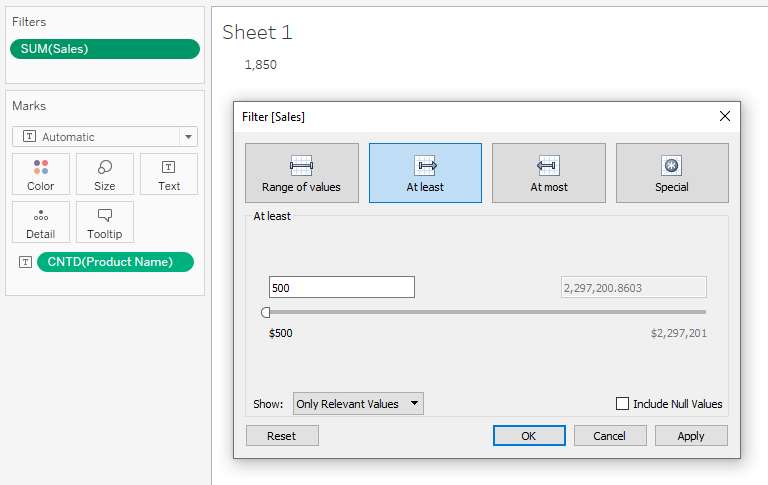Open the Size marks card
The image size is (768, 485).
[105, 174]
